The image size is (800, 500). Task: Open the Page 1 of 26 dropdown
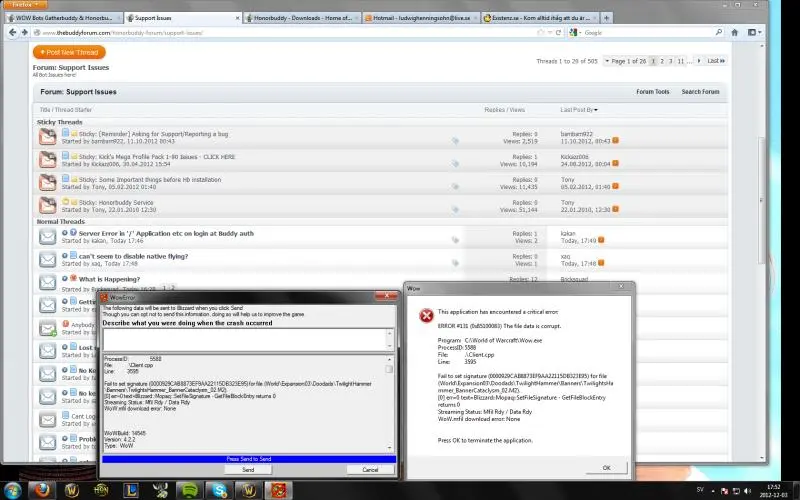(x=626, y=61)
